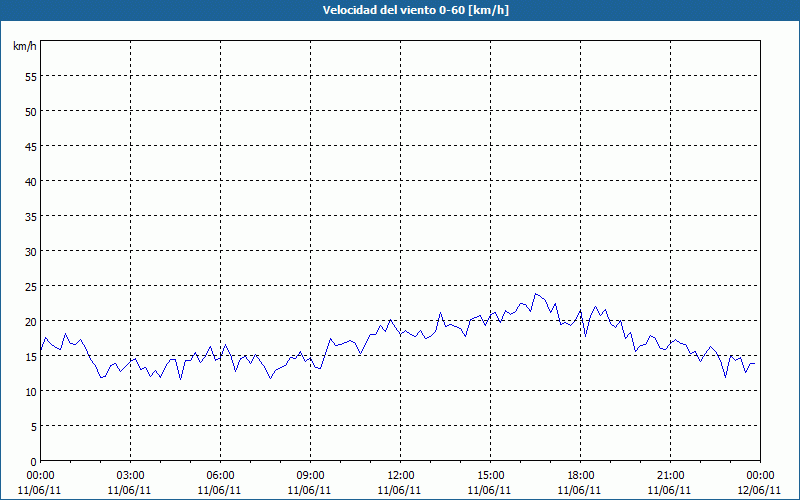The image size is (800, 500).
Task: Click the chart title 'Velocidad del viento 0-60 [km/h]'
Action: click(415, 10)
